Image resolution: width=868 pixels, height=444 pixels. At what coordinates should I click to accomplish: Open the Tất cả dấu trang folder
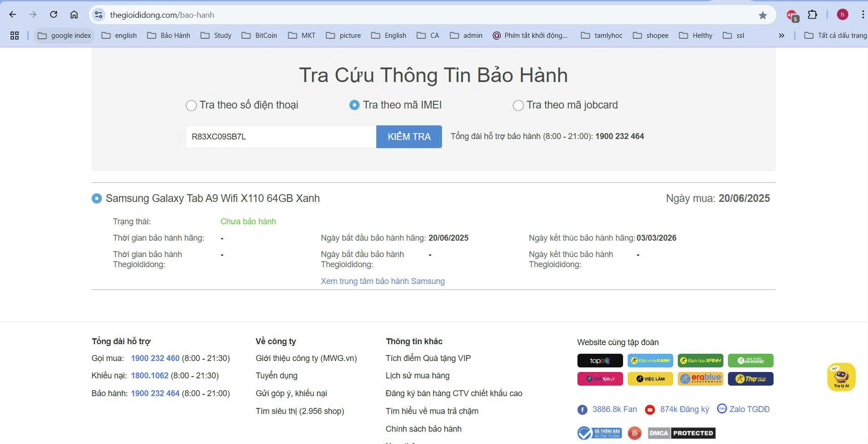coord(835,36)
